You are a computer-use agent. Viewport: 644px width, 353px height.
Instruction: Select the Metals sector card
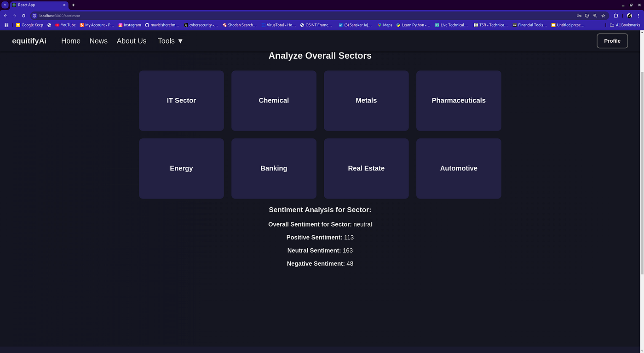click(x=366, y=101)
